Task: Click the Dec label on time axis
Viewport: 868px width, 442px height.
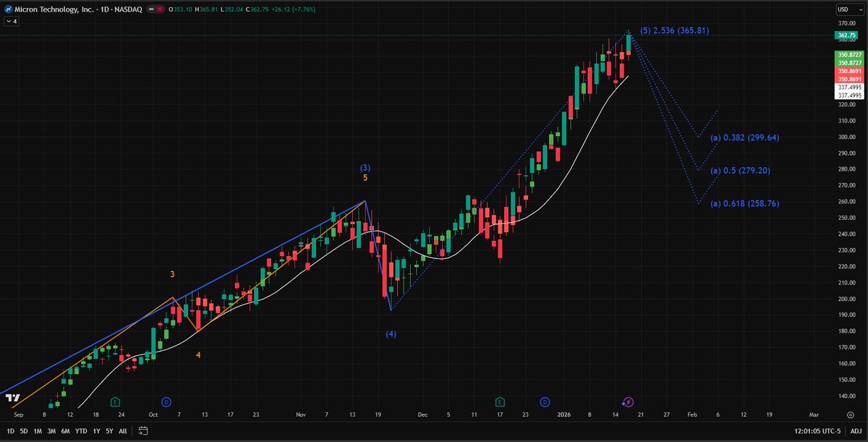Action: 422,415
